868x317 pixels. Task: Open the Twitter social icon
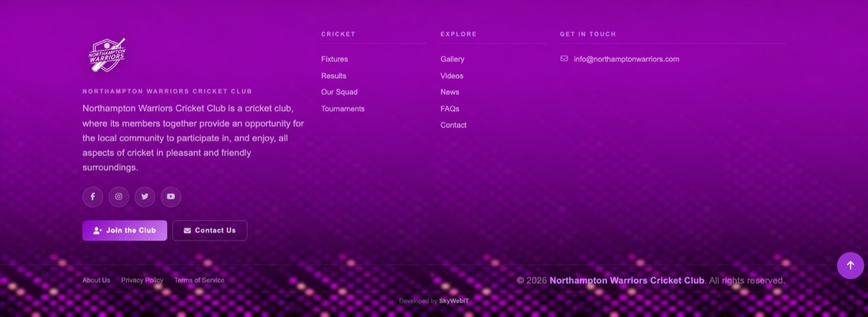click(x=144, y=197)
